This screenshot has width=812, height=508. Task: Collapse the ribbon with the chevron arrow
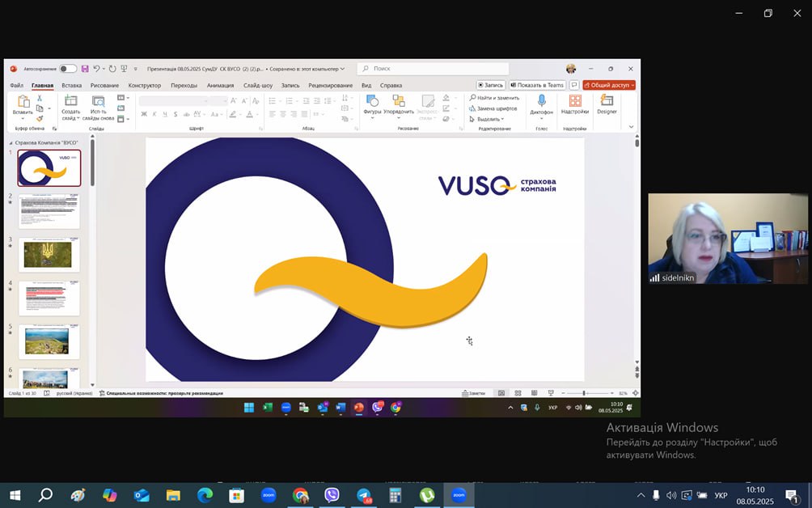pyautogui.click(x=631, y=127)
